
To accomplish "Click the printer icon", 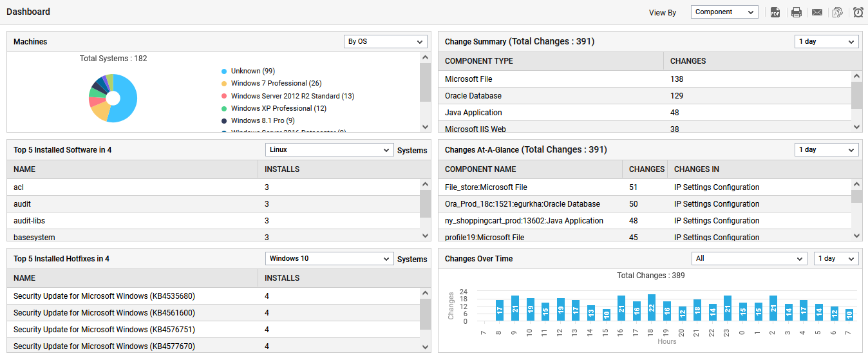I will (797, 12).
